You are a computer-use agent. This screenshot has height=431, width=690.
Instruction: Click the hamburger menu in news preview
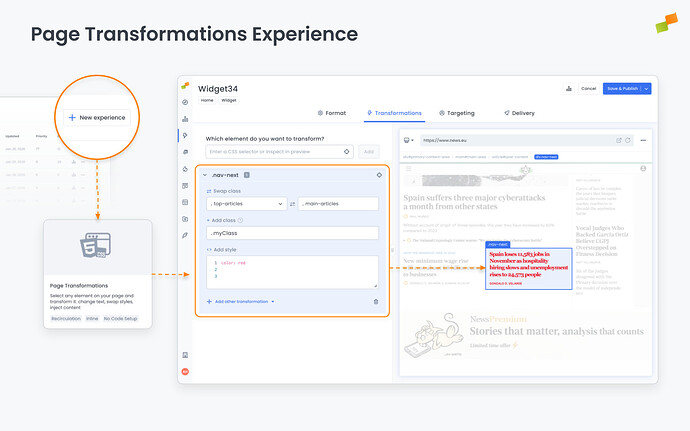point(408,169)
